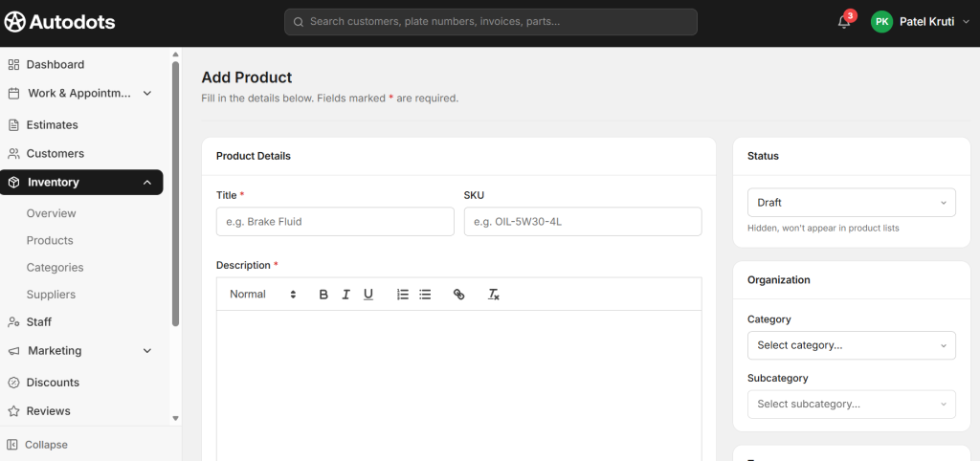Click the Organization section title
This screenshot has height=461, width=980.
(x=779, y=280)
